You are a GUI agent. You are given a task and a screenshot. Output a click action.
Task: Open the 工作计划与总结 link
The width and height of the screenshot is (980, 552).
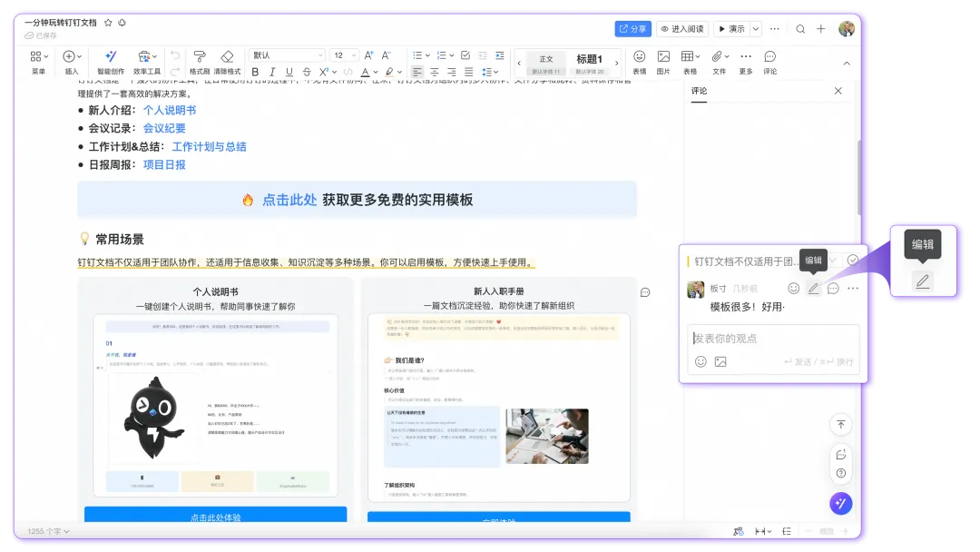coord(209,146)
